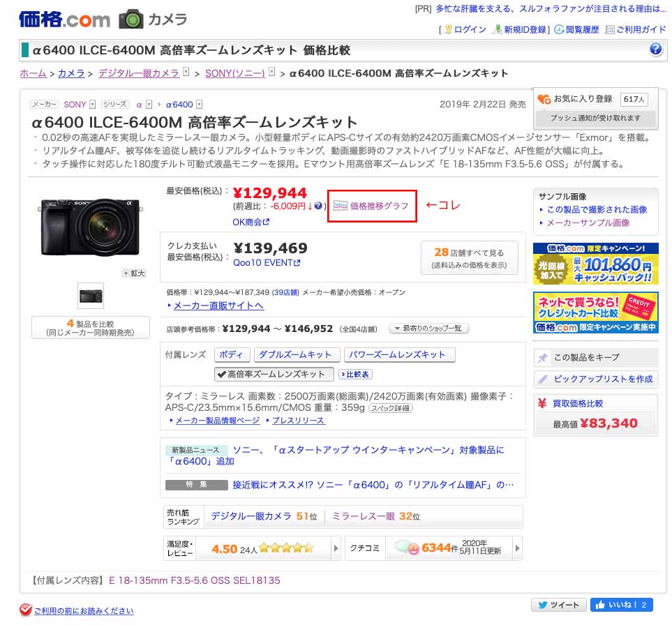This screenshot has width=672, height=625.
Task: Click 28店舗すべて見る button
Action: [x=470, y=257]
